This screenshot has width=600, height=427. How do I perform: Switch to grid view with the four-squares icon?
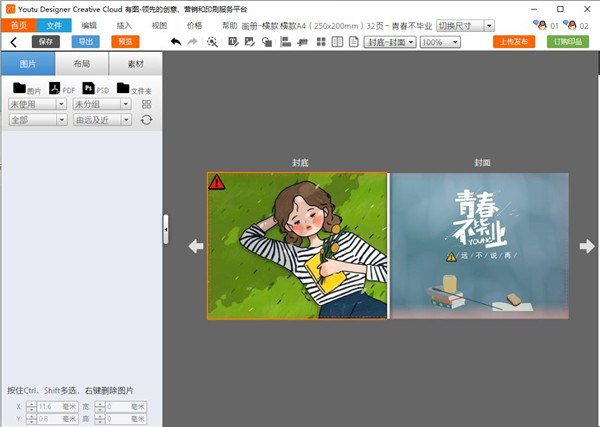[x=147, y=104]
